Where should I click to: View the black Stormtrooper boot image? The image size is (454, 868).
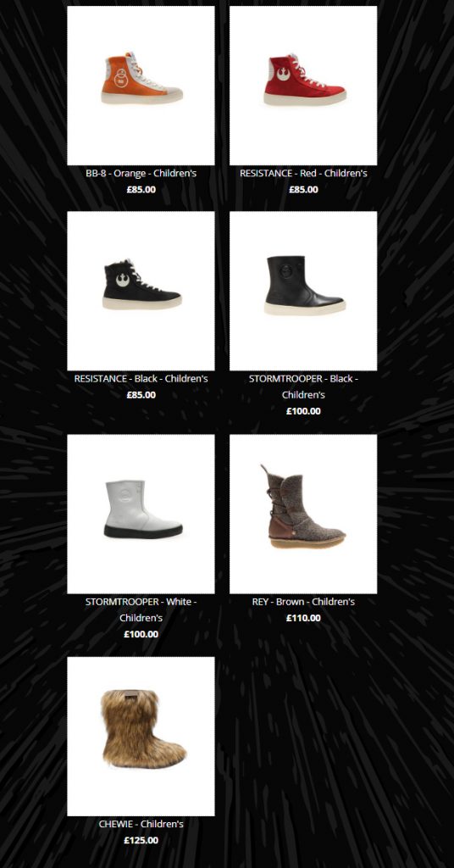click(x=303, y=291)
